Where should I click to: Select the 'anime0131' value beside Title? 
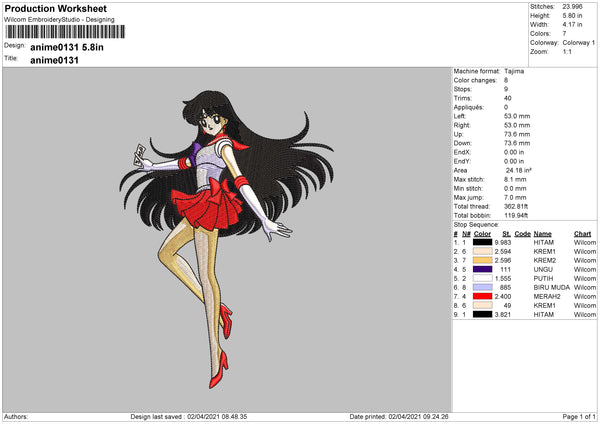point(54,60)
